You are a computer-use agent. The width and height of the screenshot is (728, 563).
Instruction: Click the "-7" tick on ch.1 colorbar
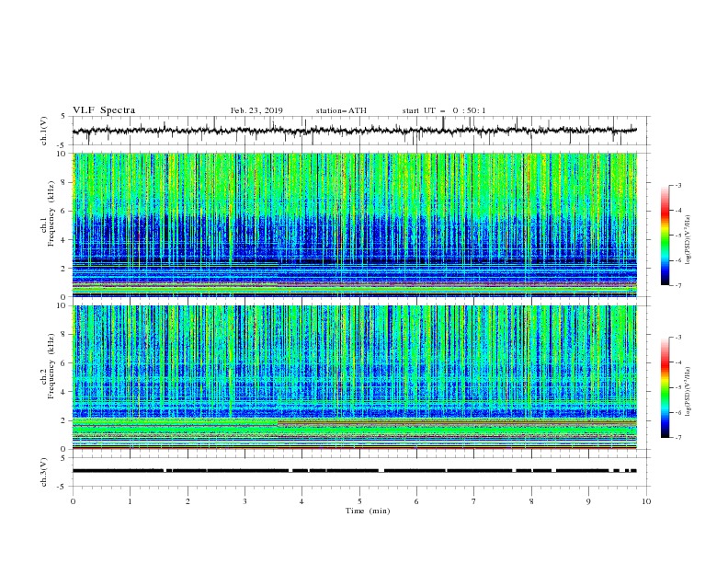pos(677,285)
